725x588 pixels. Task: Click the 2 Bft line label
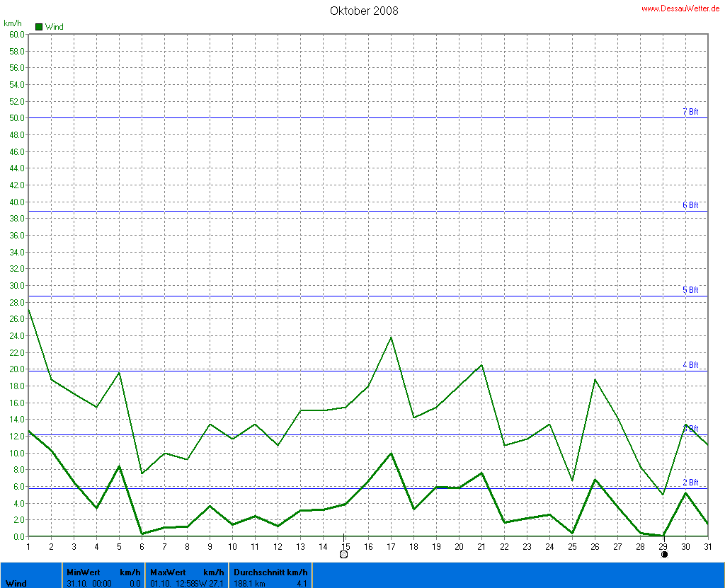click(x=690, y=483)
